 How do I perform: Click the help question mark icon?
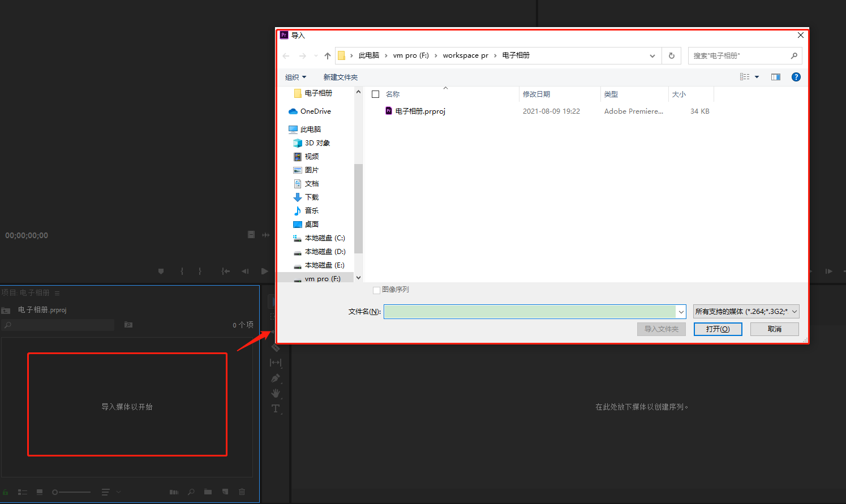tap(796, 77)
